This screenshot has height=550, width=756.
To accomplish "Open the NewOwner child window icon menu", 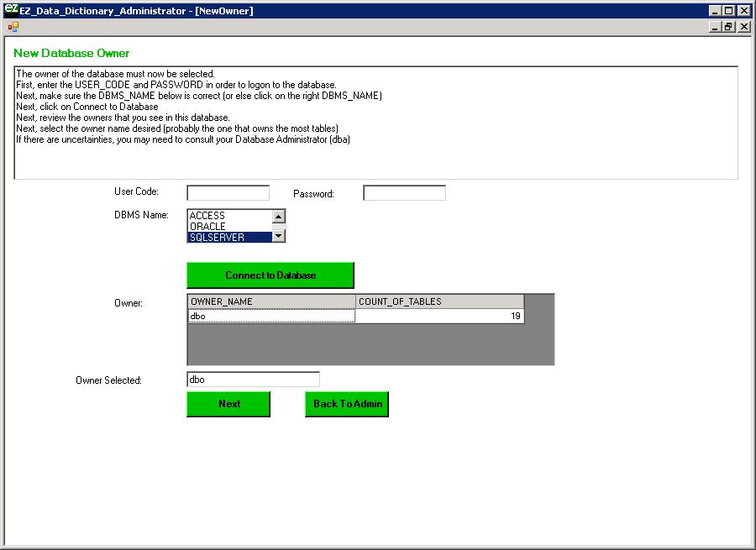I will tap(13, 27).
